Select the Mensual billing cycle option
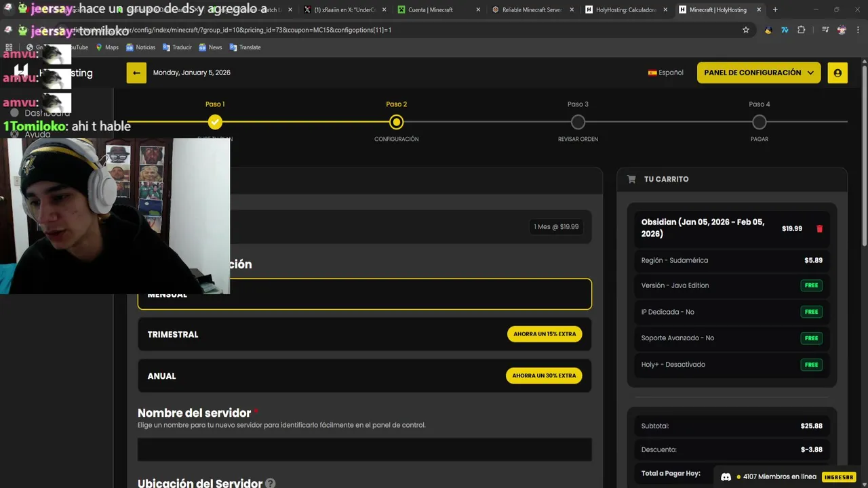Image resolution: width=868 pixels, height=488 pixels. (x=365, y=294)
